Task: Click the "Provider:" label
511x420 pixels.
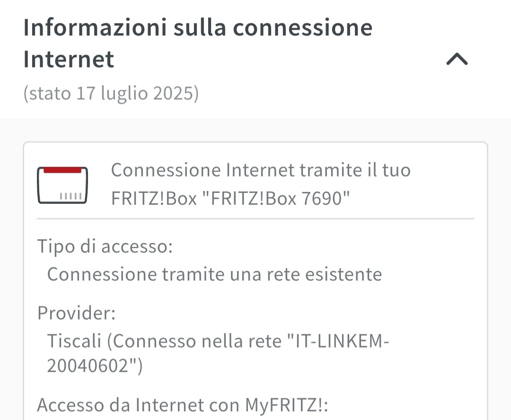Action: (x=76, y=313)
